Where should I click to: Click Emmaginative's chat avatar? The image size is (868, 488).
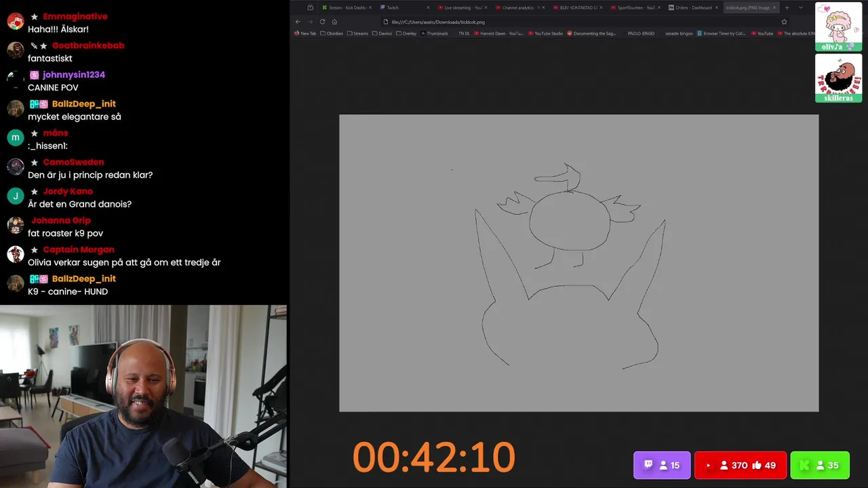(16, 21)
